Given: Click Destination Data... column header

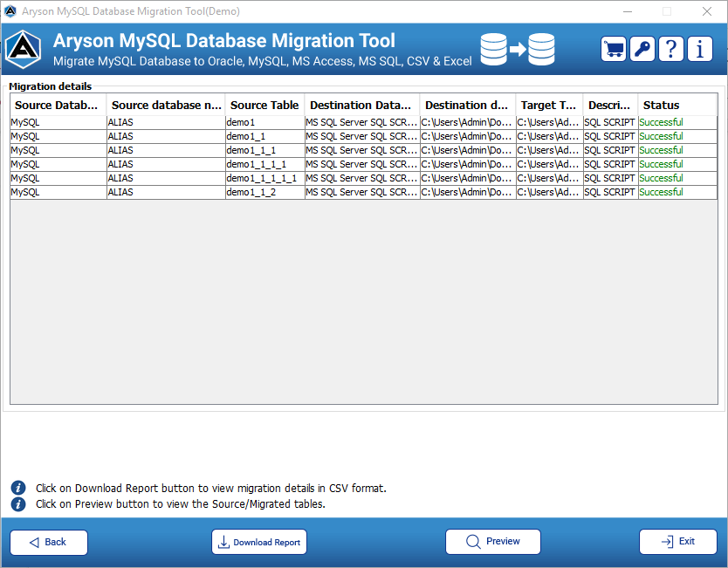Looking at the screenshot, I should (361, 105).
